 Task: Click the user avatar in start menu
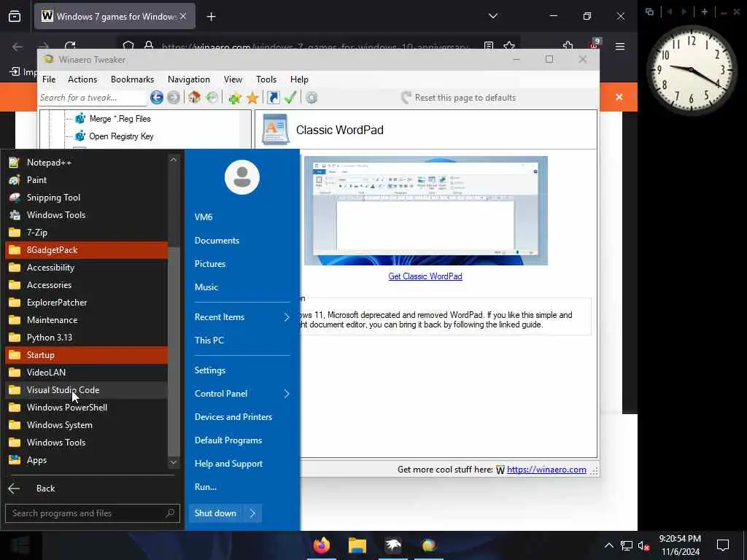[242, 177]
